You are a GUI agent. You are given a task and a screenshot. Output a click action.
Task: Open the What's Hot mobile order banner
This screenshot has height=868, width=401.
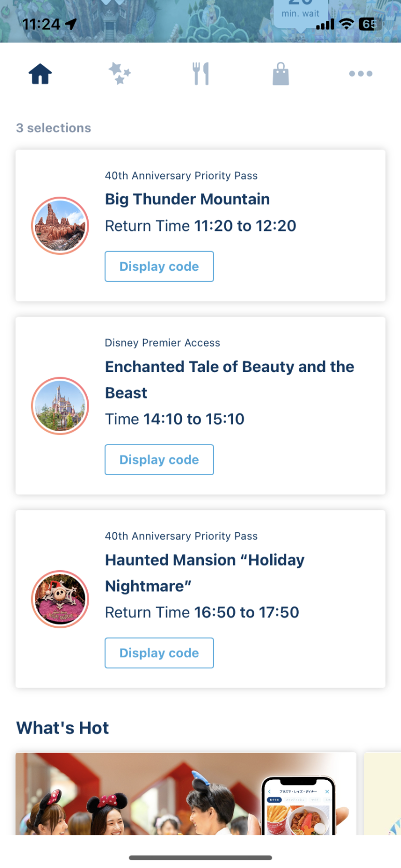coord(186,794)
